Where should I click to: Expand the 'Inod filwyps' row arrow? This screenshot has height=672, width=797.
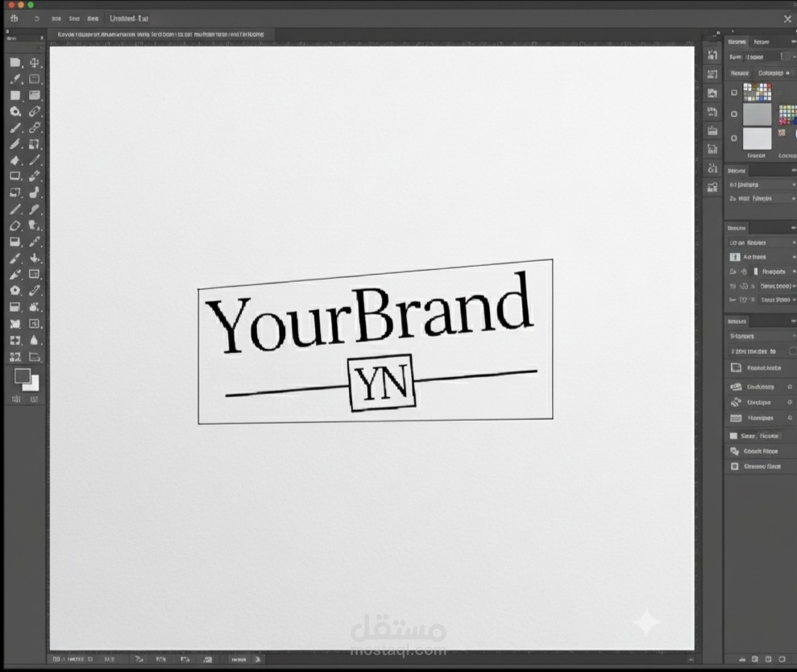tap(794, 198)
